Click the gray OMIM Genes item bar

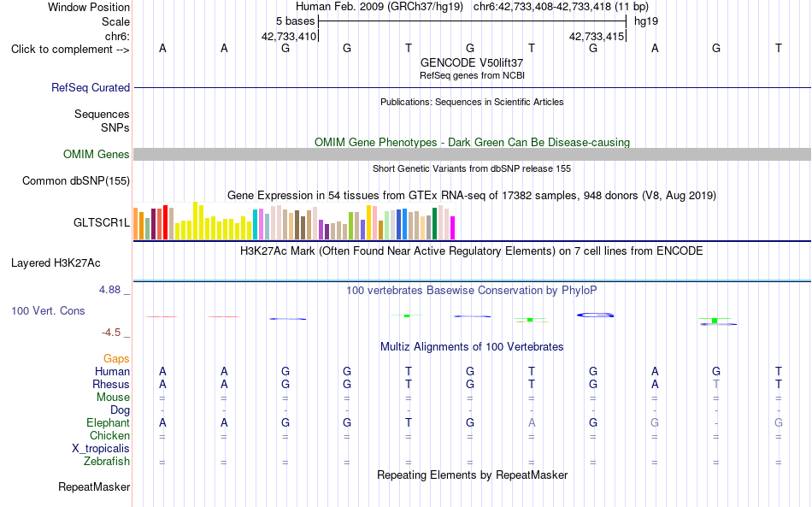(x=472, y=155)
